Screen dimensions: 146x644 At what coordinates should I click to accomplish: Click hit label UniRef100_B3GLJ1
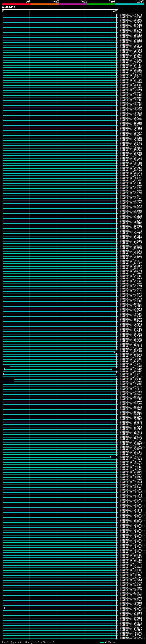131,377
